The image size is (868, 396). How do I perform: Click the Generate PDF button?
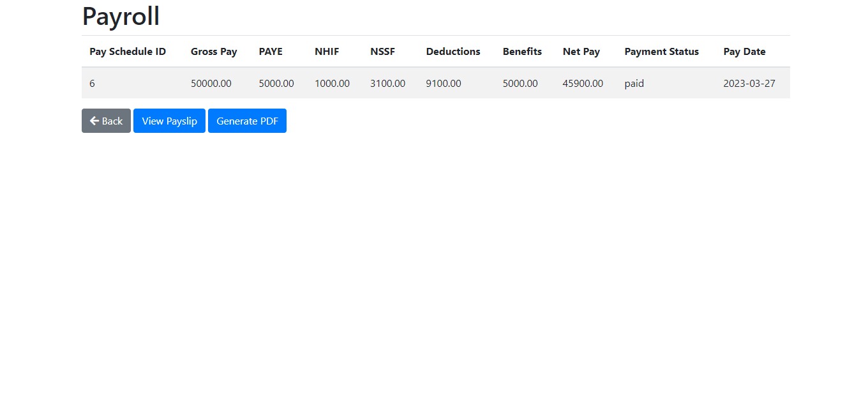pyautogui.click(x=247, y=121)
